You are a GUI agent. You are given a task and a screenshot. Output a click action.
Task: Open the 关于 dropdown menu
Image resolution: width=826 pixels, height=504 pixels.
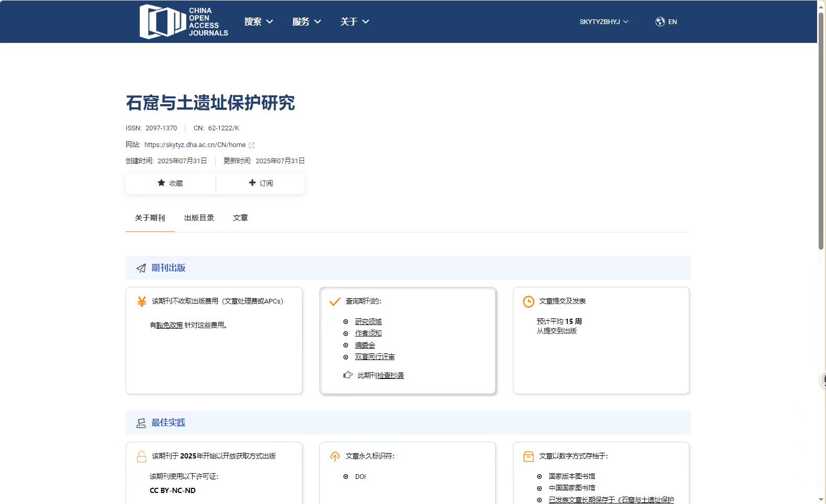[354, 21]
